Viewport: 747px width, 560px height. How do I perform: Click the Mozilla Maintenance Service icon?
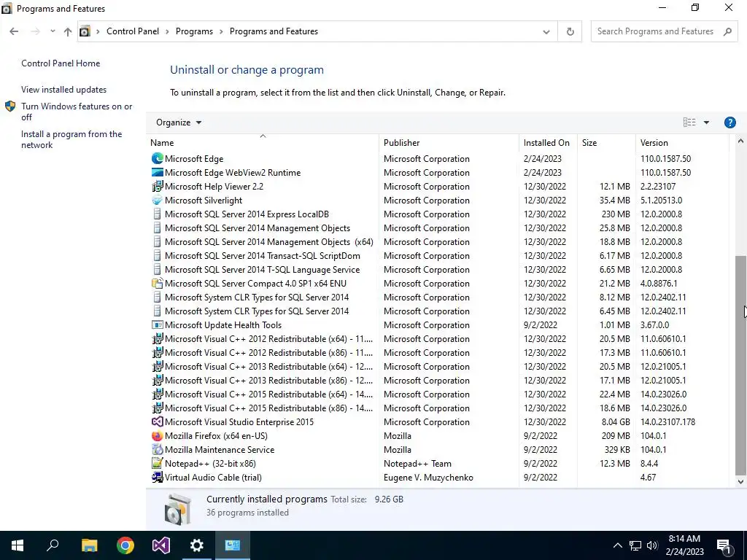coord(158,449)
